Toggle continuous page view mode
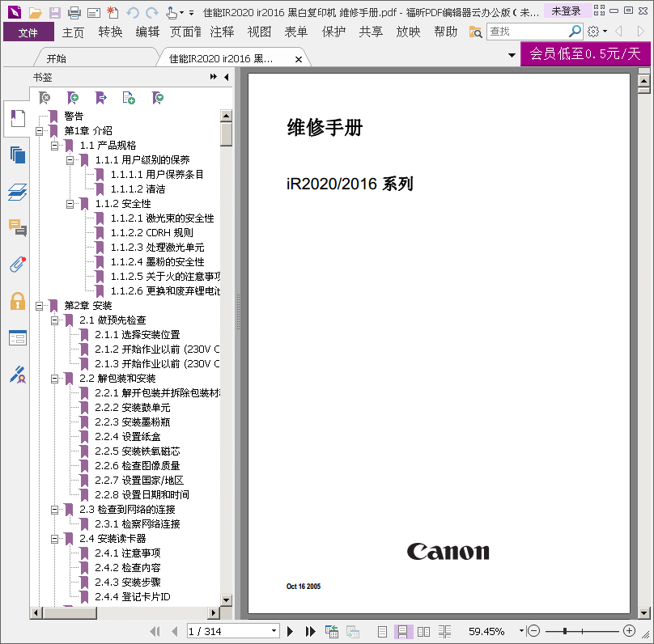Viewport: 654px width, 644px height. pyautogui.click(x=403, y=632)
